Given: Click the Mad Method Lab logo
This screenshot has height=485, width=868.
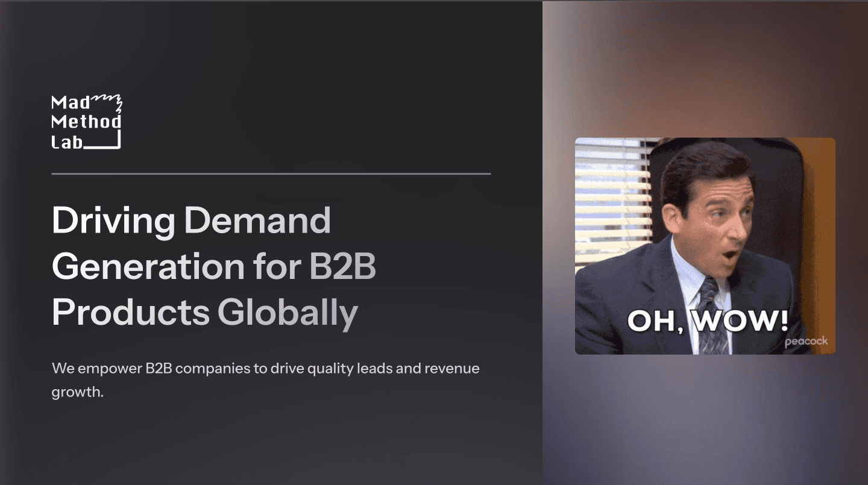Looking at the screenshot, I should point(87,122).
